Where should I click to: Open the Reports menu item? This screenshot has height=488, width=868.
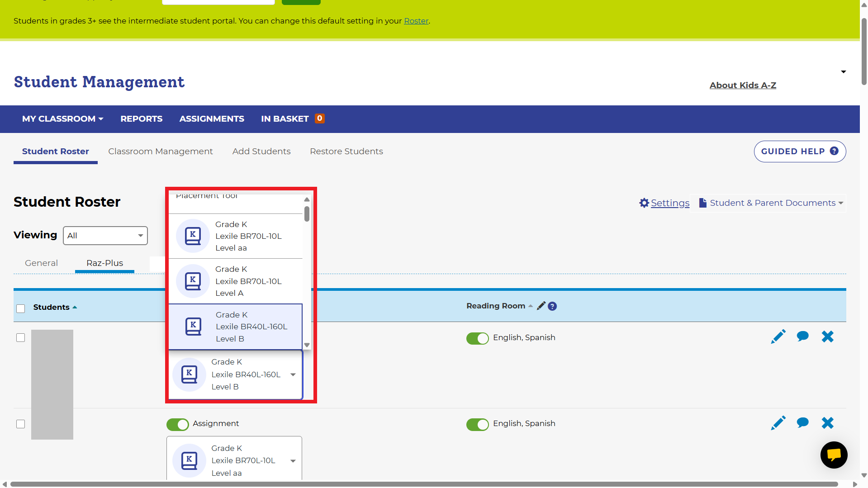click(x=141, y=118)
